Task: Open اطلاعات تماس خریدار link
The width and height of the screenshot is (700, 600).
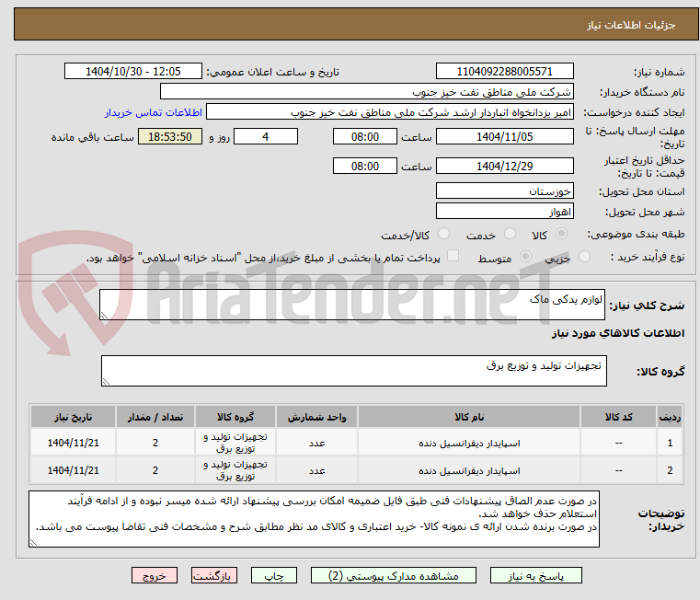Action: pos(153,112)
